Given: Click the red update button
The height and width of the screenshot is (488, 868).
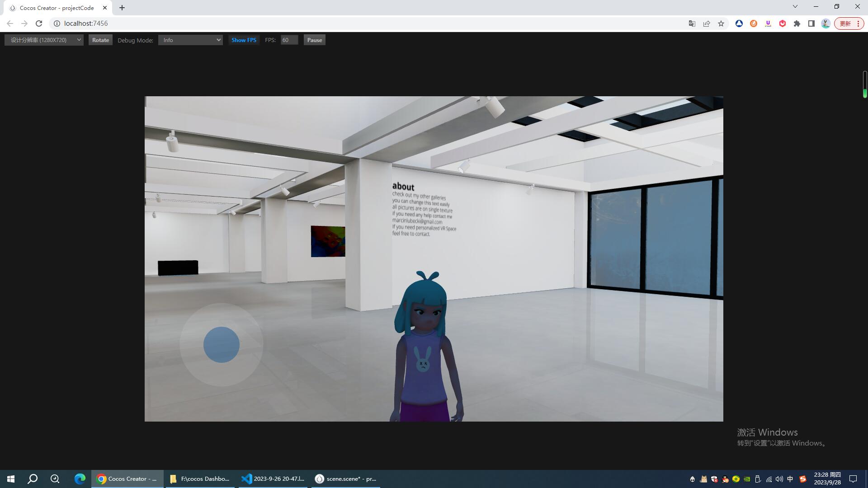Looking at the screenshot, I should point(845,23).
